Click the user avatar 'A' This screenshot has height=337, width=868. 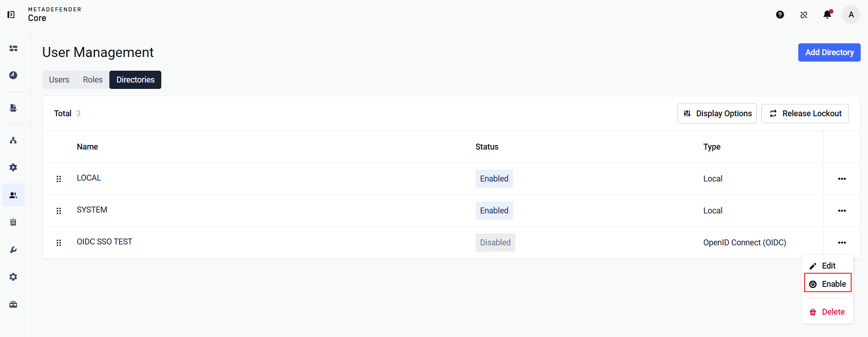pyautogui.click(x=851, y=15)
